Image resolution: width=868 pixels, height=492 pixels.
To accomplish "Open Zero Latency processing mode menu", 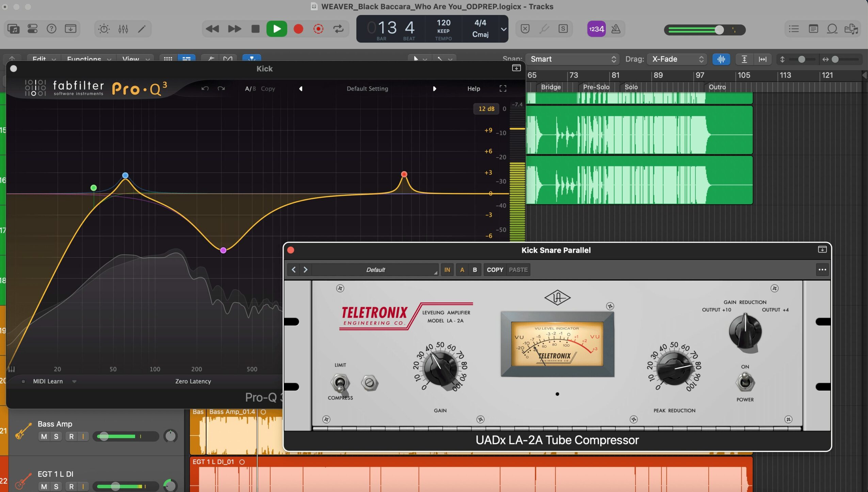I will [x=193, y=381].
